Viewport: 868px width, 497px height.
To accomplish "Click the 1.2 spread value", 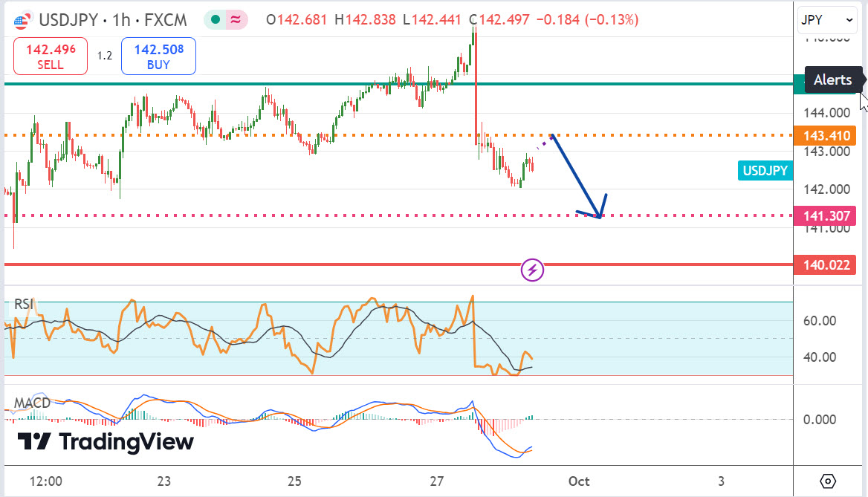I will coord(104,56).
